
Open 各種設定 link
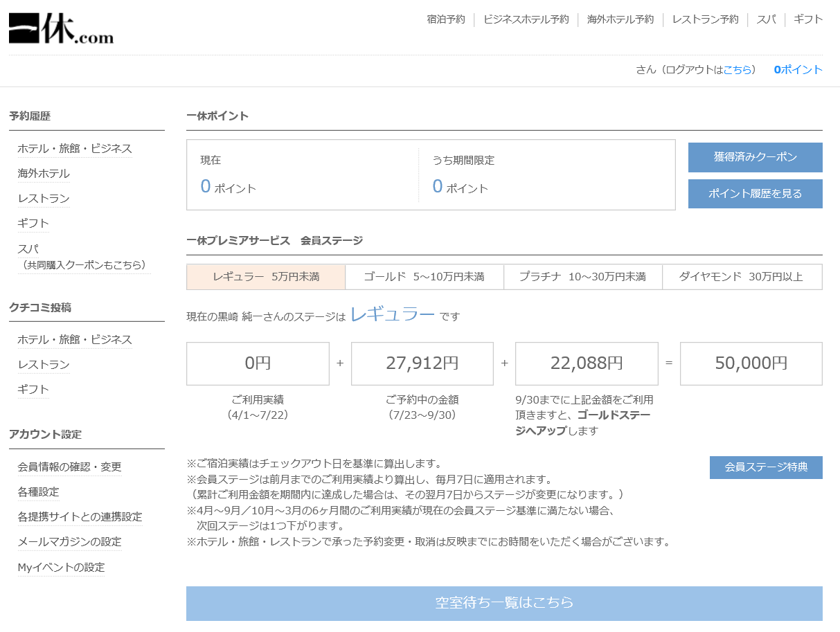[38, 492]
